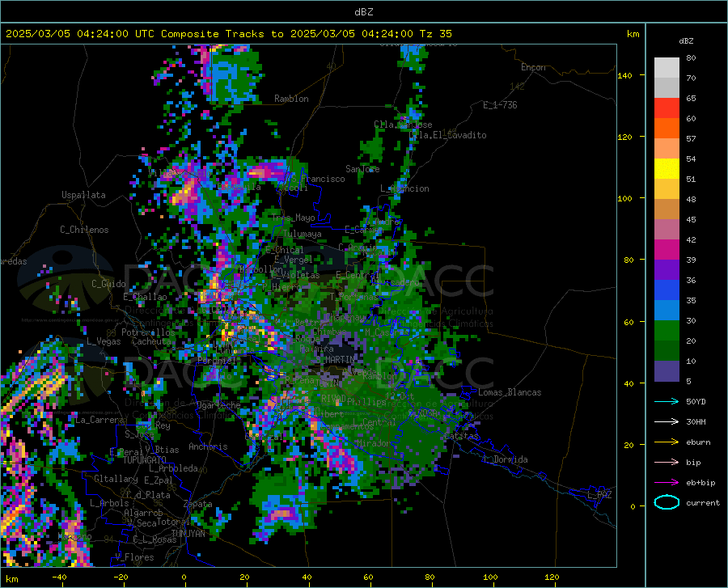Click the 'L_Asuncion' map label
The image size is (728, 588).
[404, 188]
